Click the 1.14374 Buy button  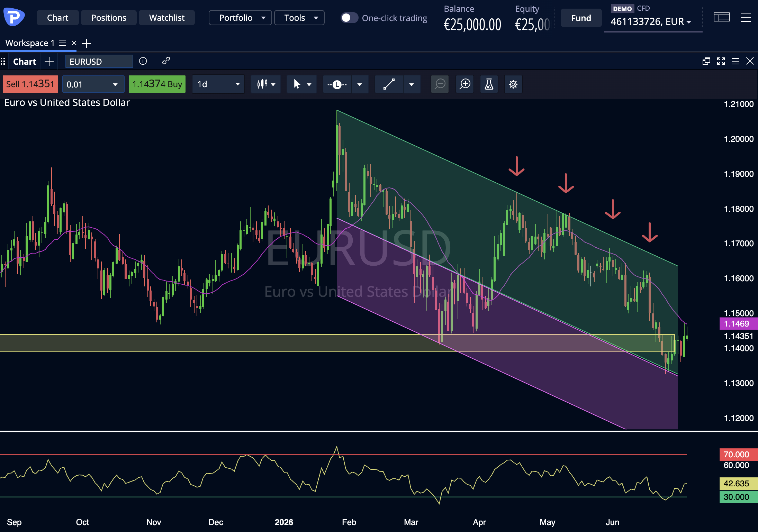(x=157, y=84)
